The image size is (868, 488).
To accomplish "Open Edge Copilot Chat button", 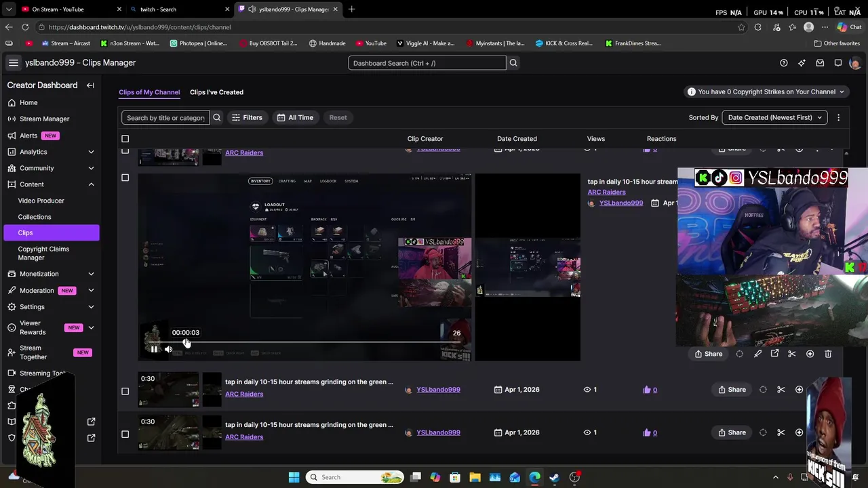I will [x=851, y=27].
